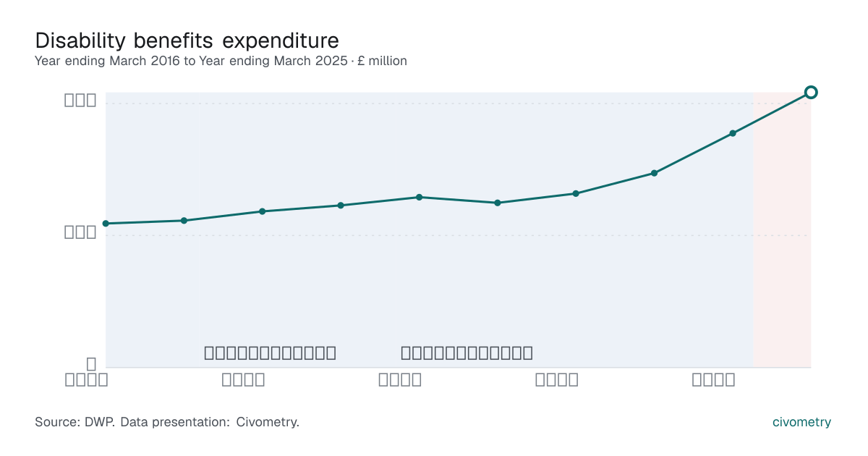
Task: Click the left annotation label inside the chart
Action: coord(271,353)
